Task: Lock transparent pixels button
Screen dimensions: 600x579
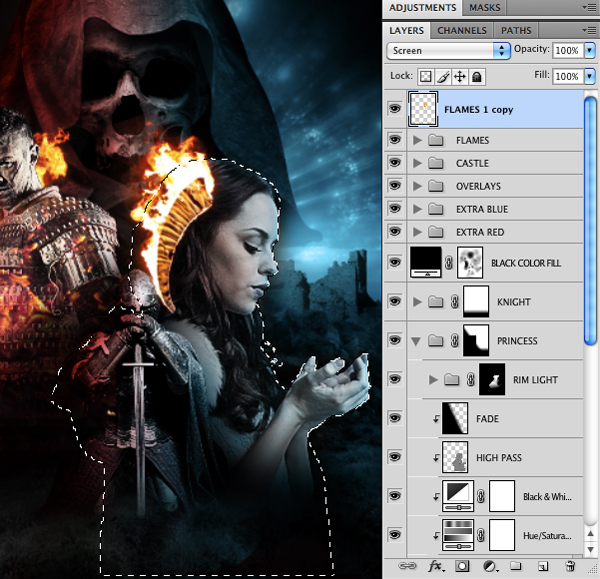Action: pos(426,76)
